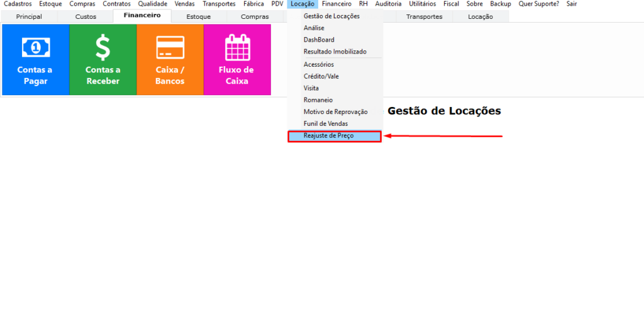Open Acessórios from the Locação menu
The image size is (644, 328).
point(318,64)
